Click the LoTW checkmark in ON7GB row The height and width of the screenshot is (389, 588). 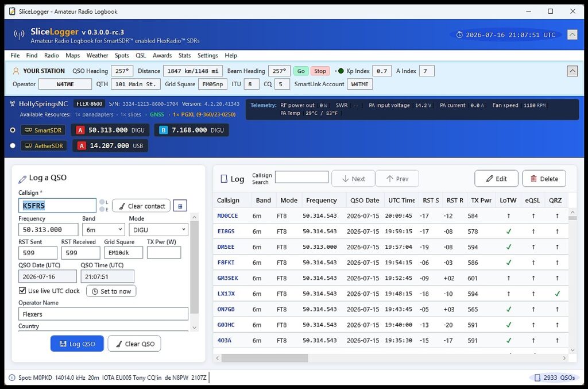509,310
